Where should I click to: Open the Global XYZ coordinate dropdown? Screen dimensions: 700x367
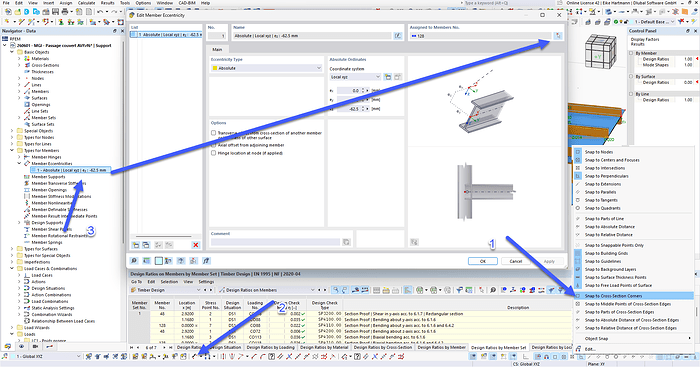(x=45, y=356)
